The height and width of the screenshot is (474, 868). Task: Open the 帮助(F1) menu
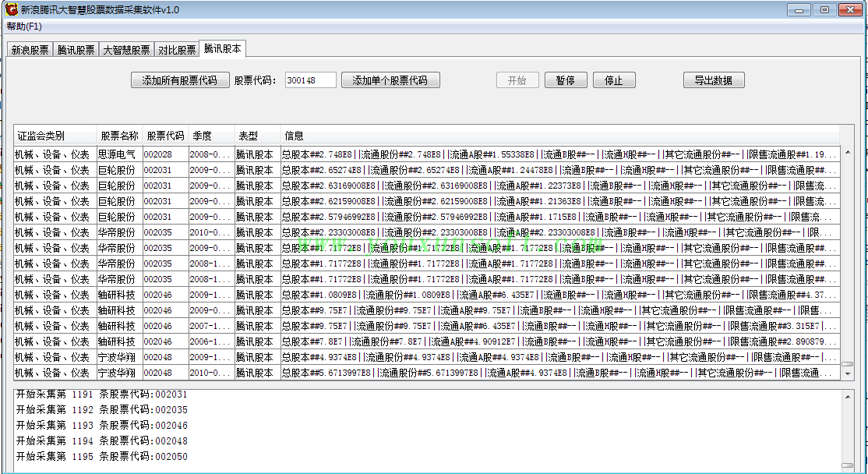coord(24,26)
